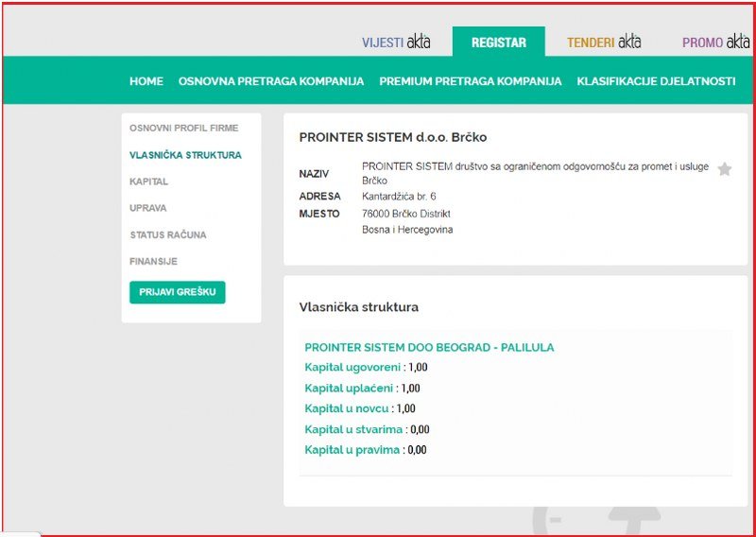756x537 pixels.
Task: Open KLASIFIKACIJE DJELATNOSTI menu item
Action: [x=656, y=81]
